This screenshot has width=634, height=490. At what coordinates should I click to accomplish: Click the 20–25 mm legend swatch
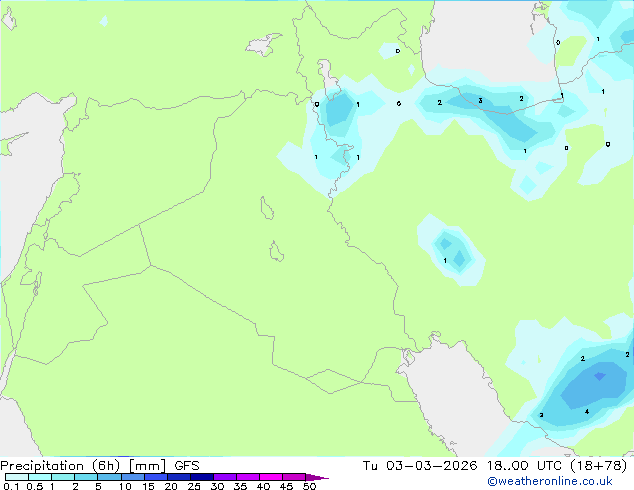179,477
